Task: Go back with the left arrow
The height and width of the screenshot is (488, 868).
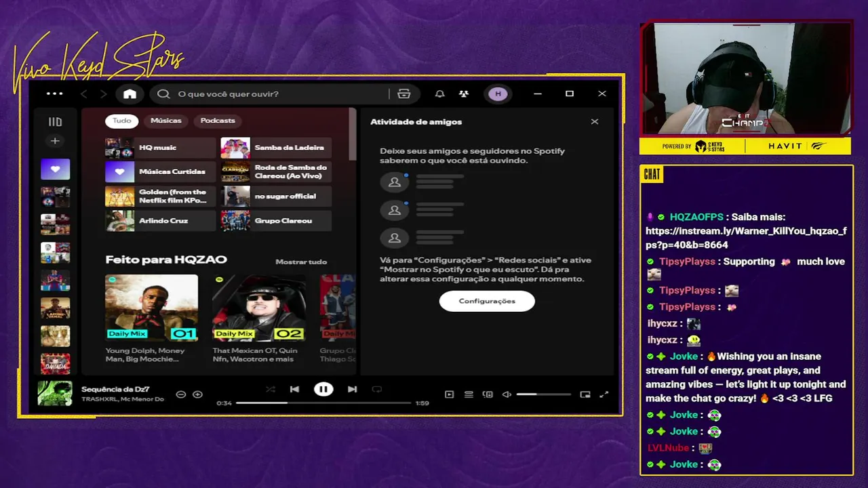Action: pyautogui.click(x=84, y=94)
